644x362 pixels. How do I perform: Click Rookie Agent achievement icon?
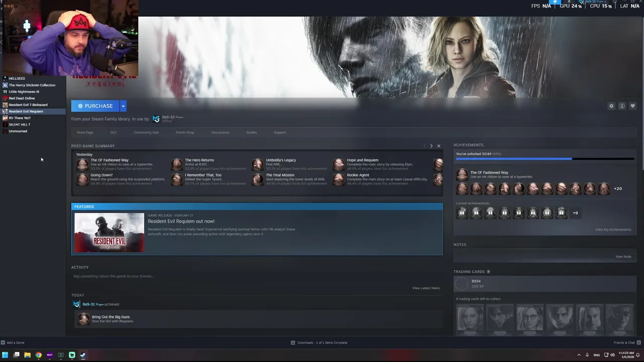[x=339, y=179]
